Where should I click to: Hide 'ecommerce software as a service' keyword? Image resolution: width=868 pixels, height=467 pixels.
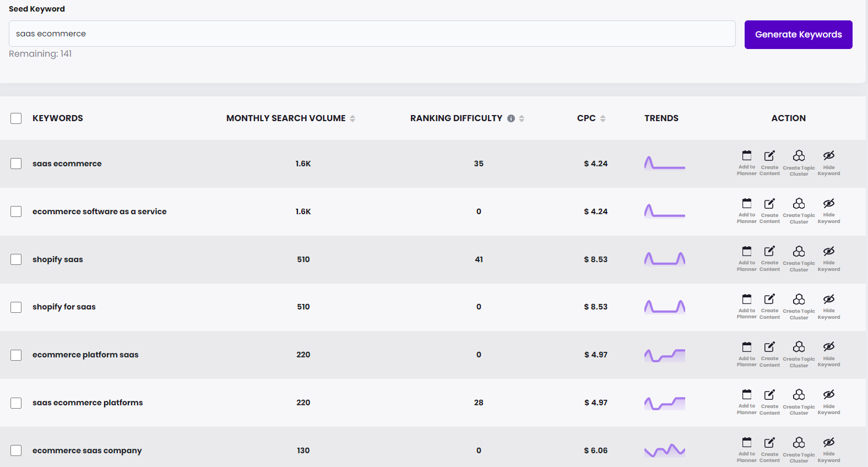click(x=829, y=211)
